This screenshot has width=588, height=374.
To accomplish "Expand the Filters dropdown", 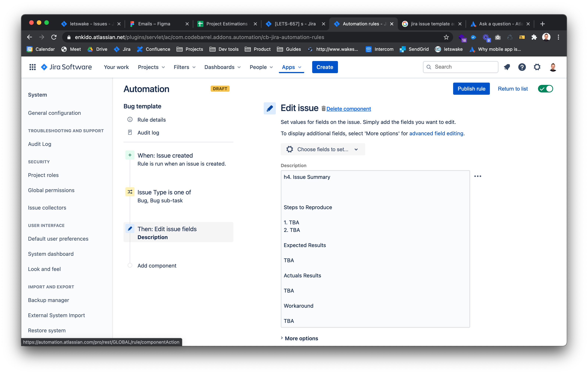I will click(185, 67).
